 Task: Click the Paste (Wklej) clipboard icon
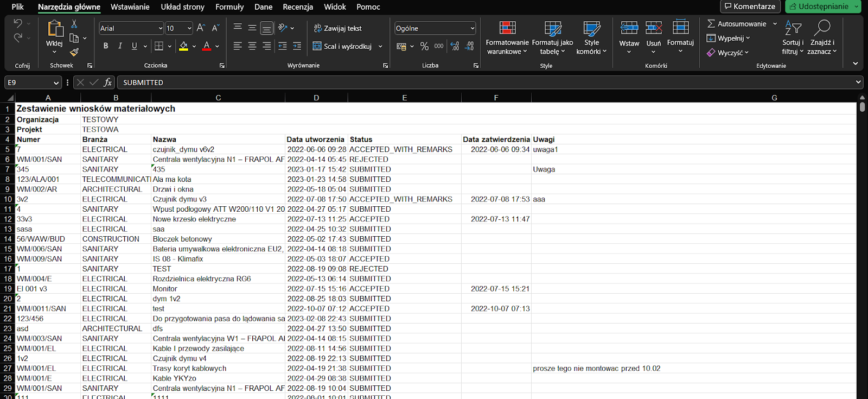click(55, 28)
